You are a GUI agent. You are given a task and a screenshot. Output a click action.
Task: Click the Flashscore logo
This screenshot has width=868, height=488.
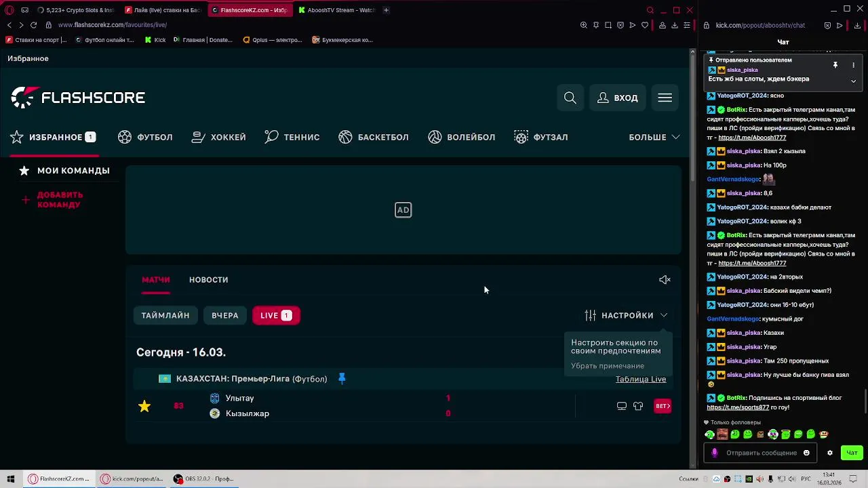point(78,98)
